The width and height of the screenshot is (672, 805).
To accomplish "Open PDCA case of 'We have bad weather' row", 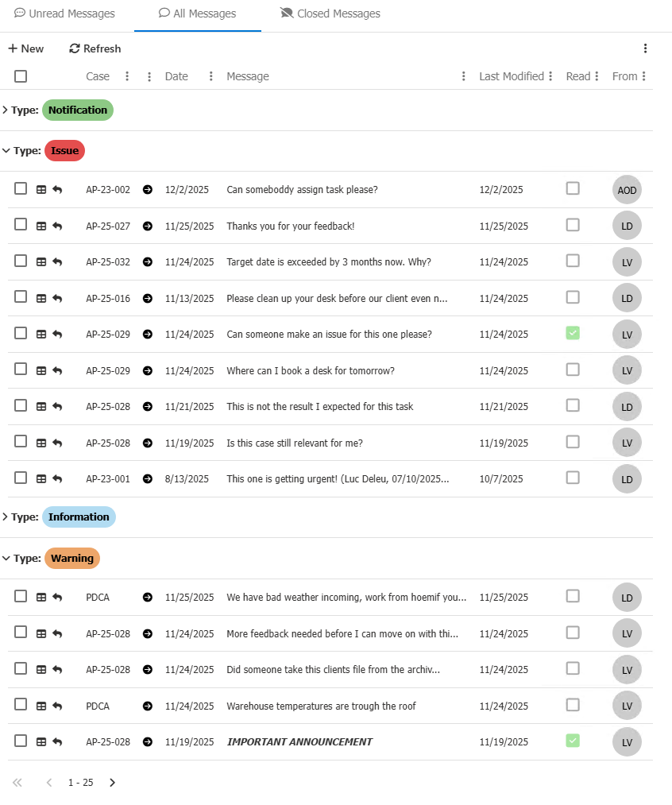I will (98, 597).
